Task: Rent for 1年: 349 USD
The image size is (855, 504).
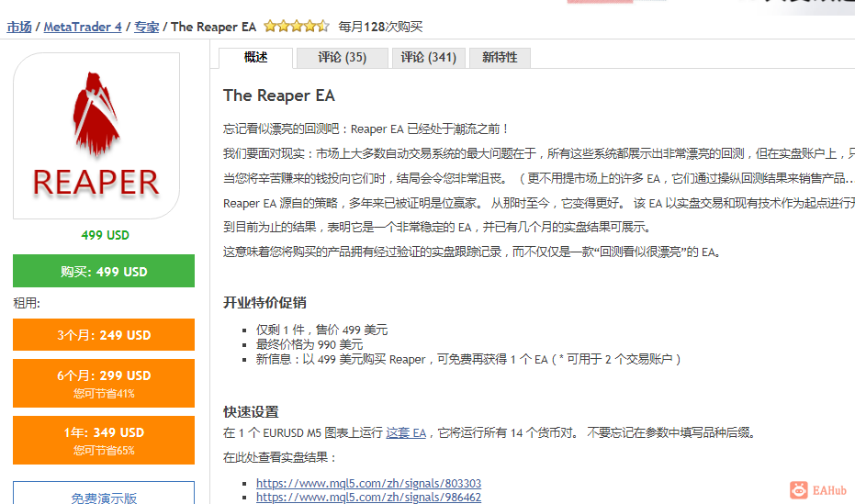Action: coord(104,441)
